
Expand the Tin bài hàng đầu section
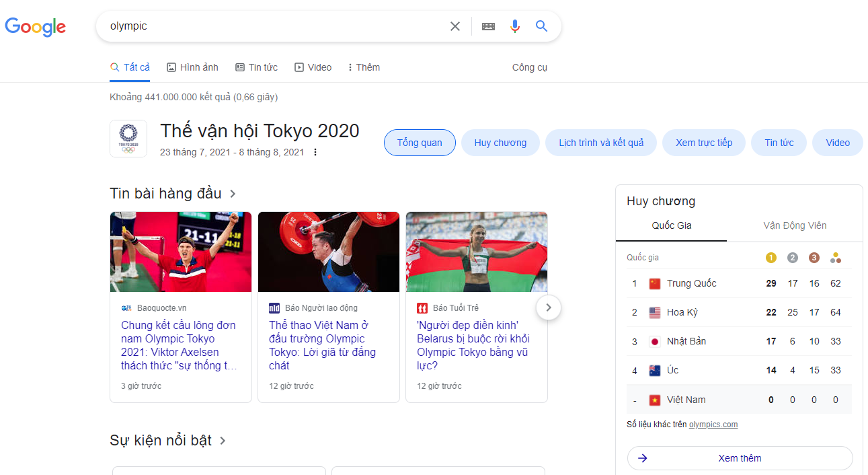coord(233,194)
